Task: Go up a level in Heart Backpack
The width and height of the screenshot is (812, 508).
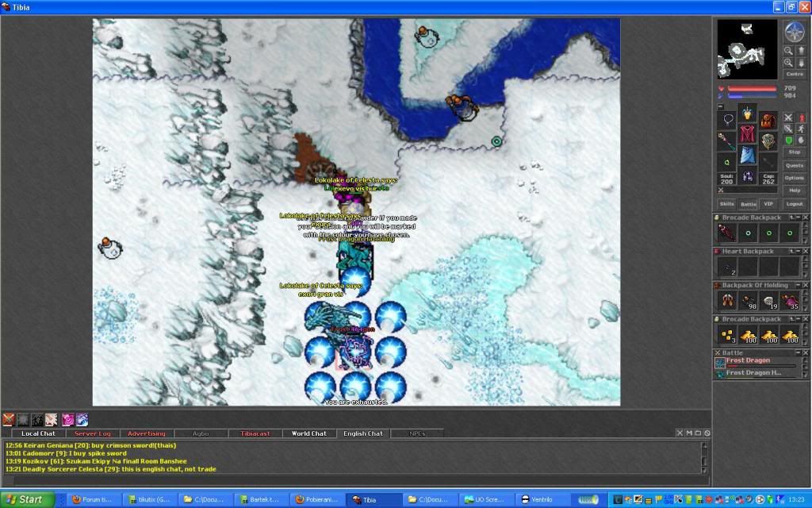Action: [x=792, y=251]
